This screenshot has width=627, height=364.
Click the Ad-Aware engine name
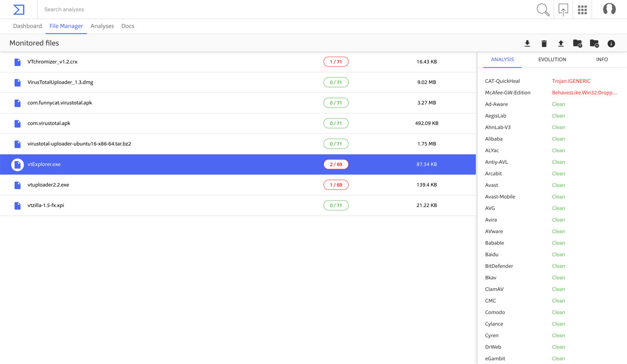[x=496, y=104]
